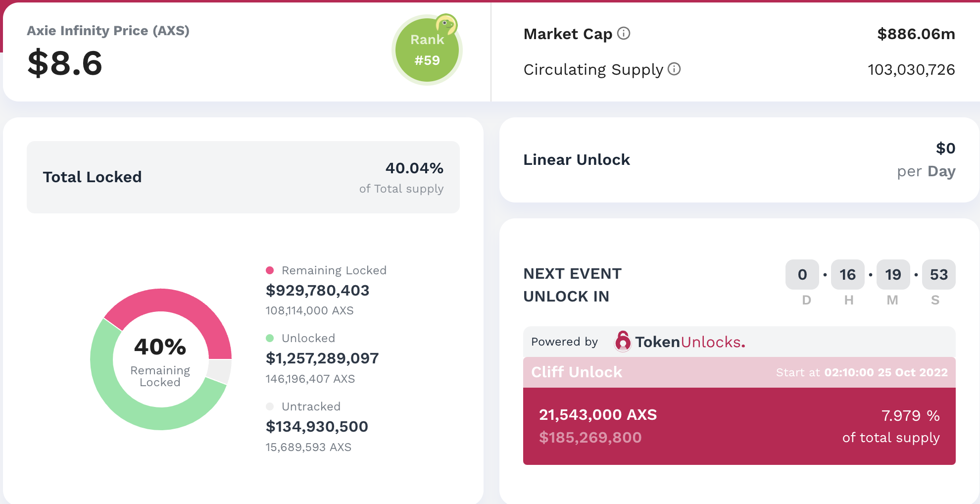
Task: Click the Cliff Unlock header bar
Action: [x=739, y=372]
